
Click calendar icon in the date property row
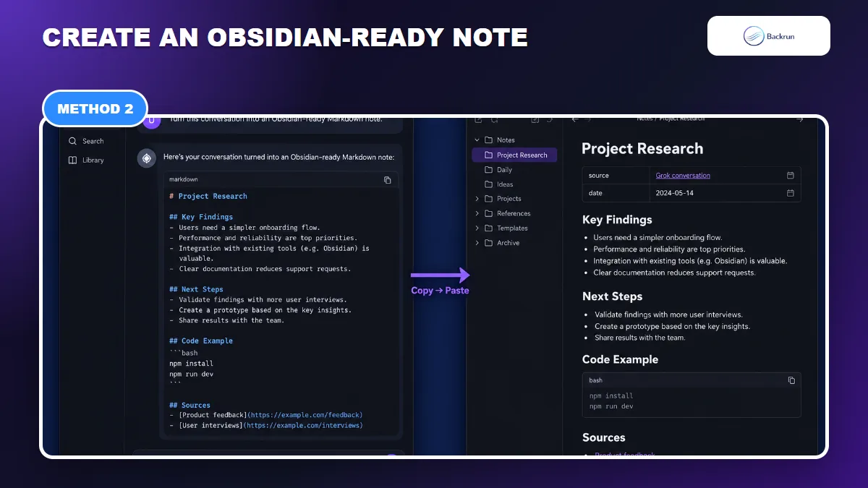[790, 193]
